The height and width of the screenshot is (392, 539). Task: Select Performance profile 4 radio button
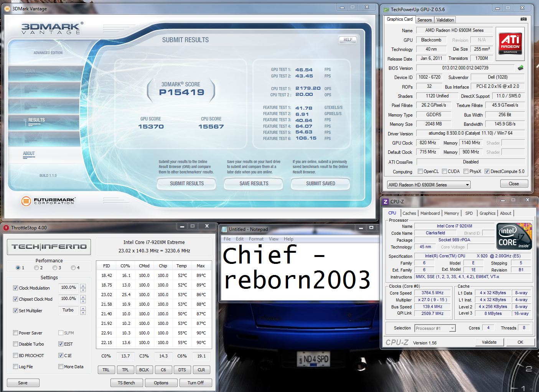73,268
